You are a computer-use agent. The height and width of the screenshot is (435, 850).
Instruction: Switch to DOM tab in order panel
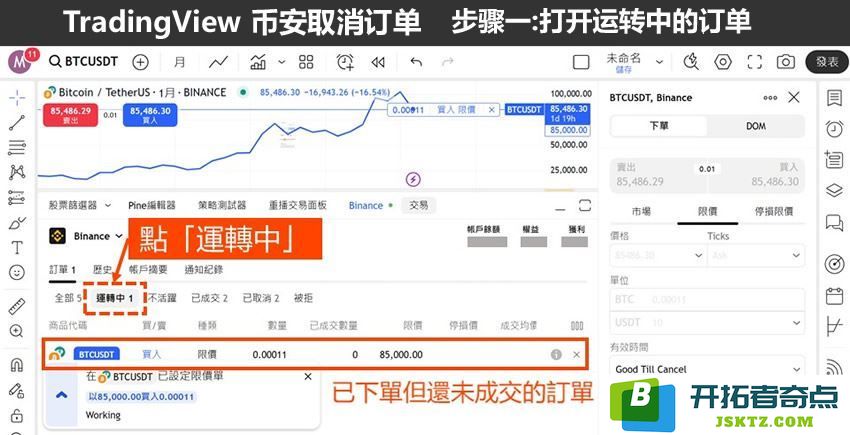point(756,126)
